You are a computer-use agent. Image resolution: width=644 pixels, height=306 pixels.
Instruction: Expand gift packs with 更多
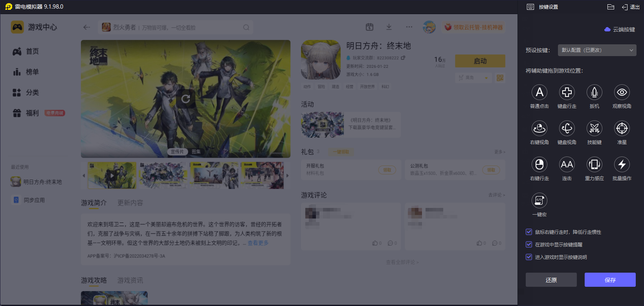point(500,152)
